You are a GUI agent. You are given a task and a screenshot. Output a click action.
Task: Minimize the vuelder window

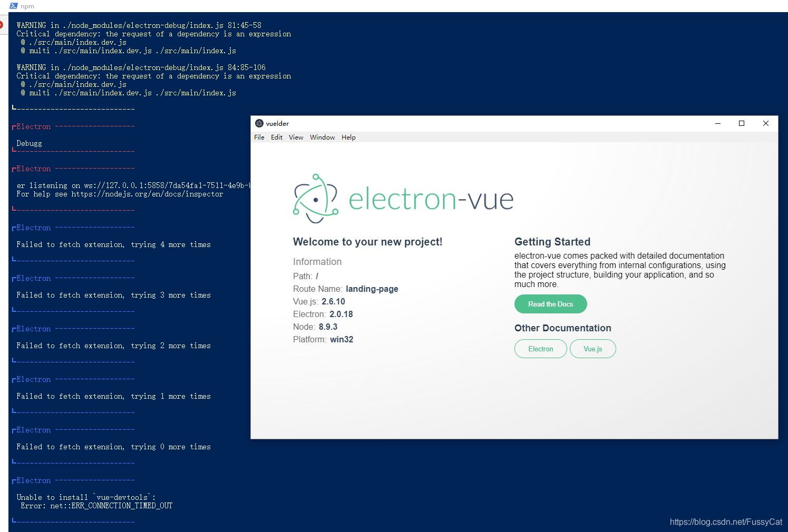[717, 123]
